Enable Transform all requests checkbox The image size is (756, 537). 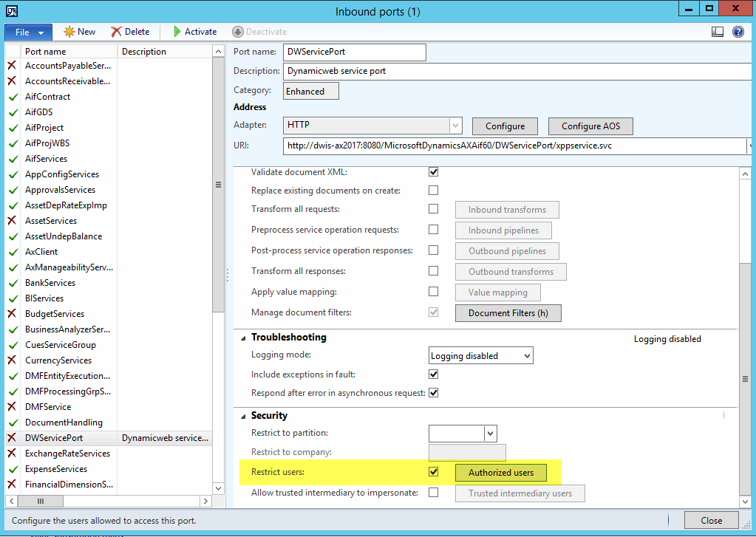434,209
